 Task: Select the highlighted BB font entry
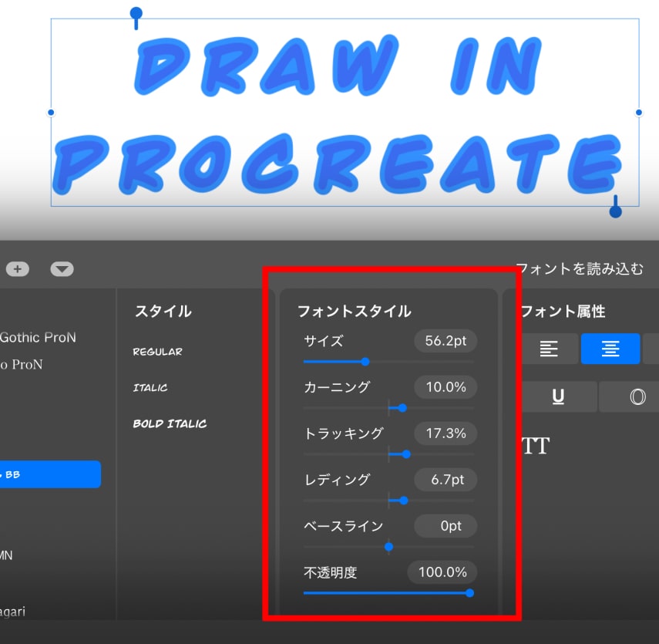[50, 474]
